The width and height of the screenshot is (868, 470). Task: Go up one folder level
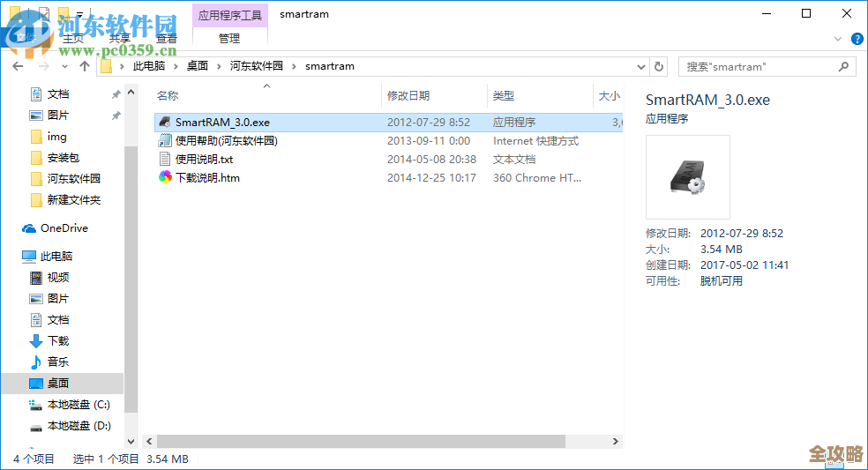tap(84, 66)
